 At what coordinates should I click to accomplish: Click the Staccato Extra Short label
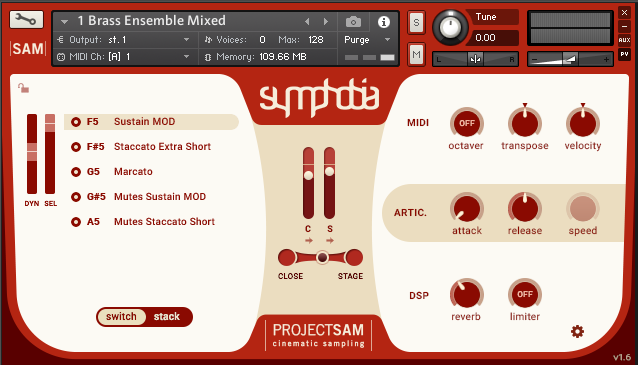pyautogui.click(x=162, y=146)
